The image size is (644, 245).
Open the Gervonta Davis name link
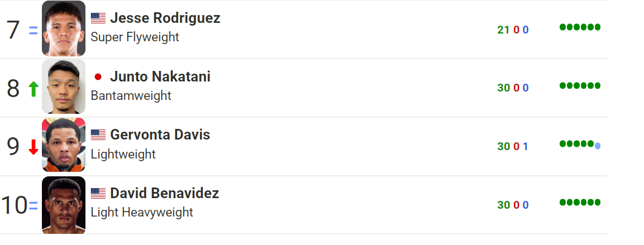point(160,135)
